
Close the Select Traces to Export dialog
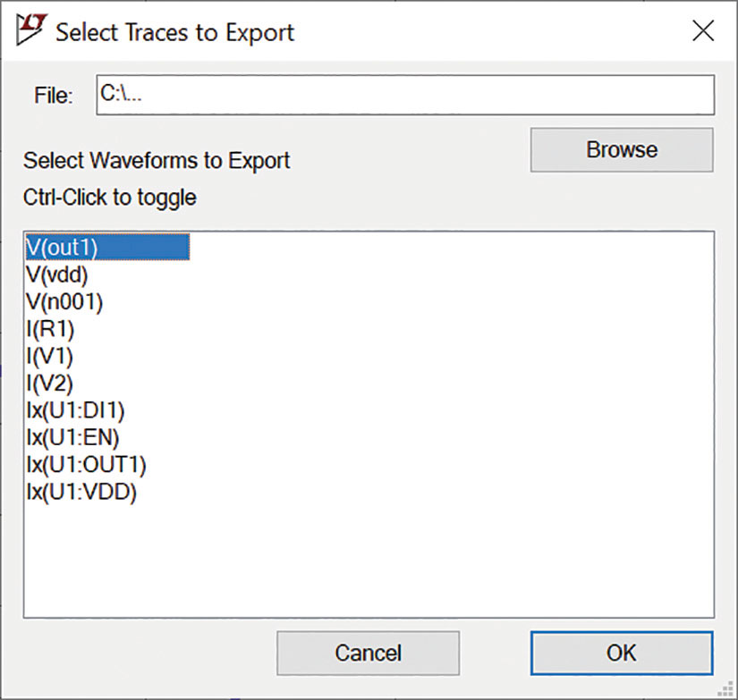tap(703, 31)
